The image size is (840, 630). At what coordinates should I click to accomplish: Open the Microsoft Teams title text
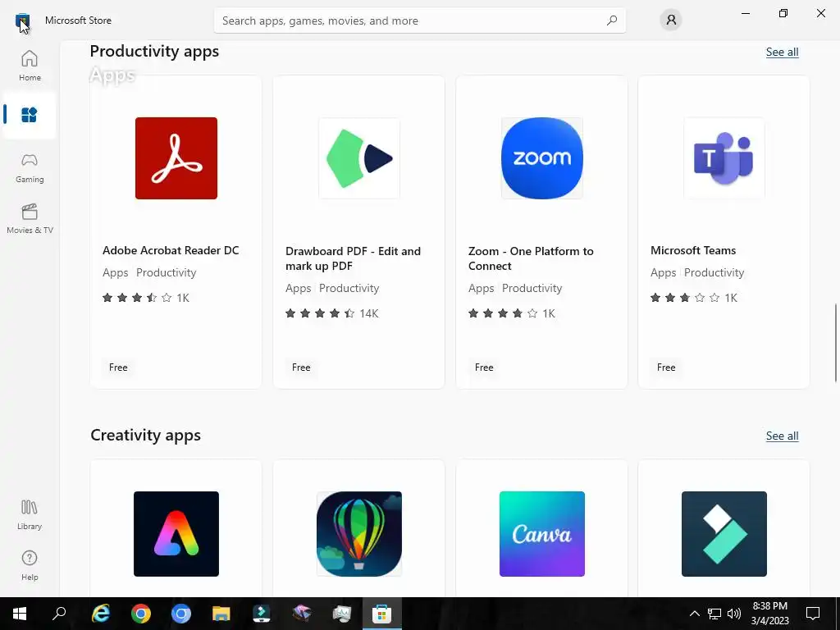pos(693,250)
